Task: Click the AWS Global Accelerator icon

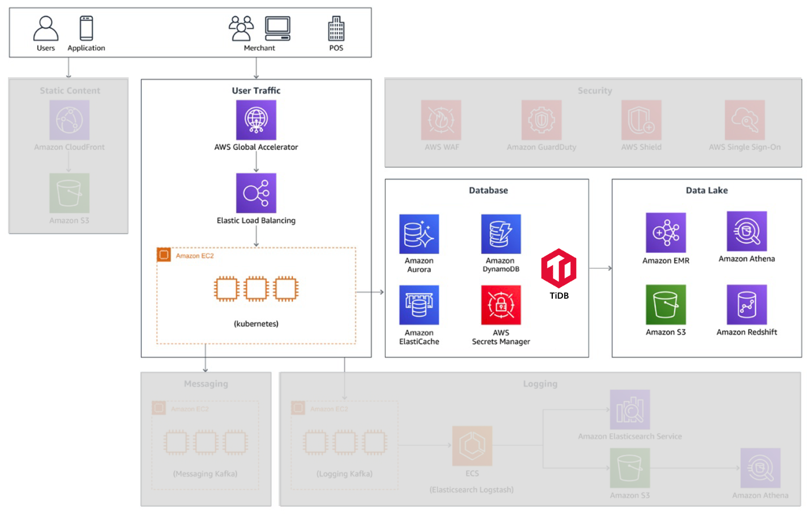Action: (x=256, y=120)
